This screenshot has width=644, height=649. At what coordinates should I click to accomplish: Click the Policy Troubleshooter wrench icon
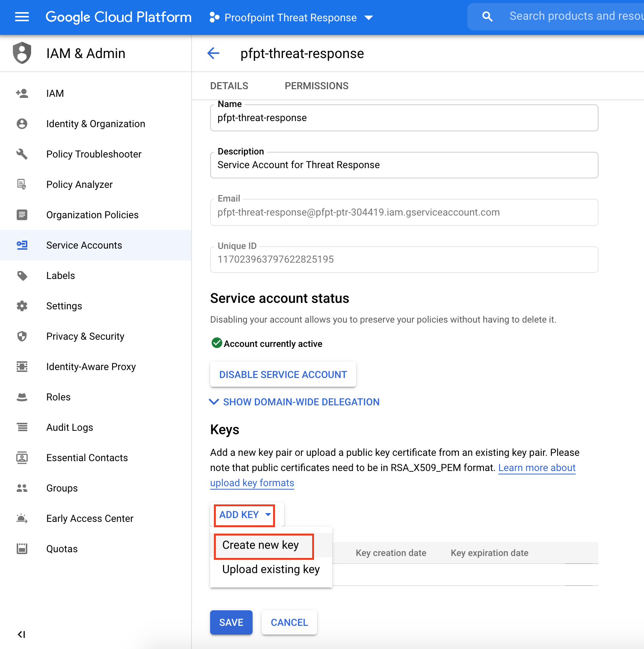click(x=22, y=154)
